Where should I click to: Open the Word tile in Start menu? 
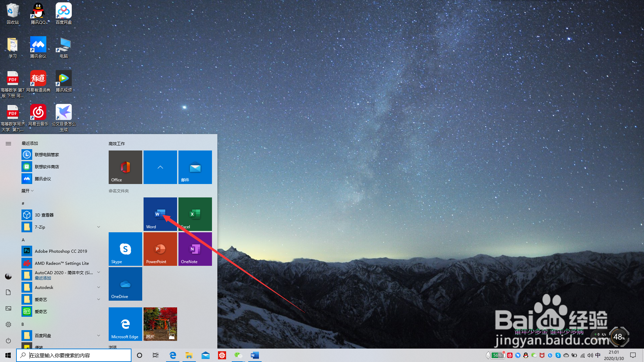coord(160,214)
